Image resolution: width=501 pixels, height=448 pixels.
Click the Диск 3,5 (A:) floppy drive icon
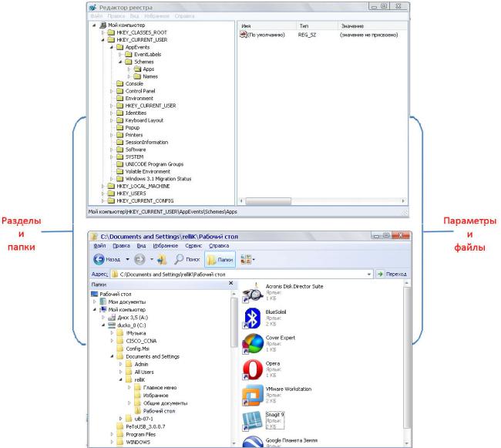pyautogui.click(x=112, y=318)
